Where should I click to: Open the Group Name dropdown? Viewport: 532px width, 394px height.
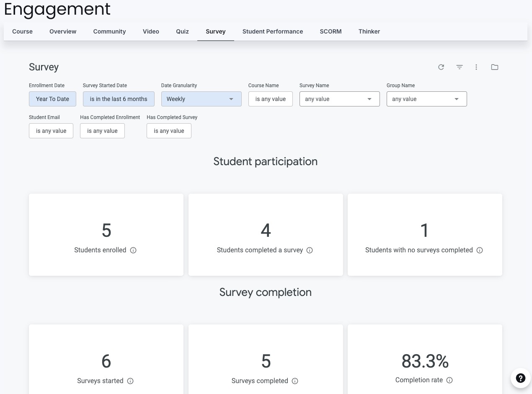pos(426,99)
